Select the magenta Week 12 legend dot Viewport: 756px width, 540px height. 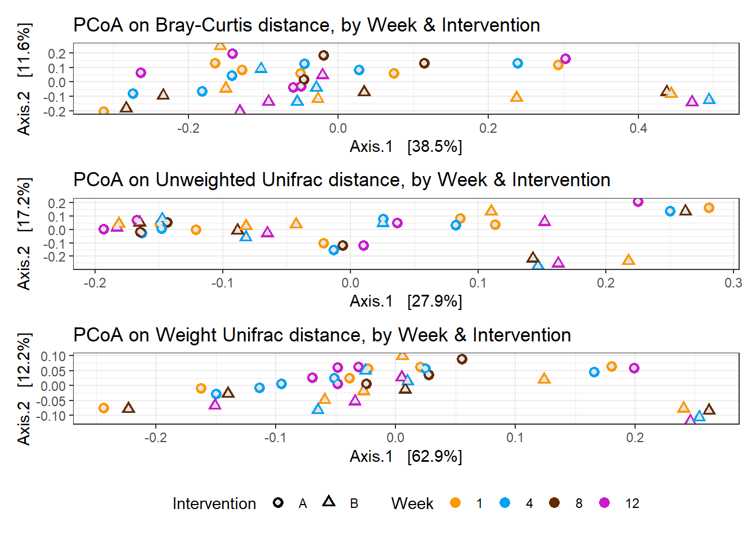[605, 503]
